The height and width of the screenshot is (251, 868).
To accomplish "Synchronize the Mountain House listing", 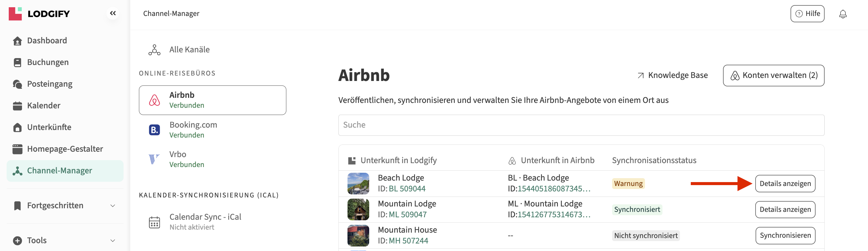I will coord(785,236).
